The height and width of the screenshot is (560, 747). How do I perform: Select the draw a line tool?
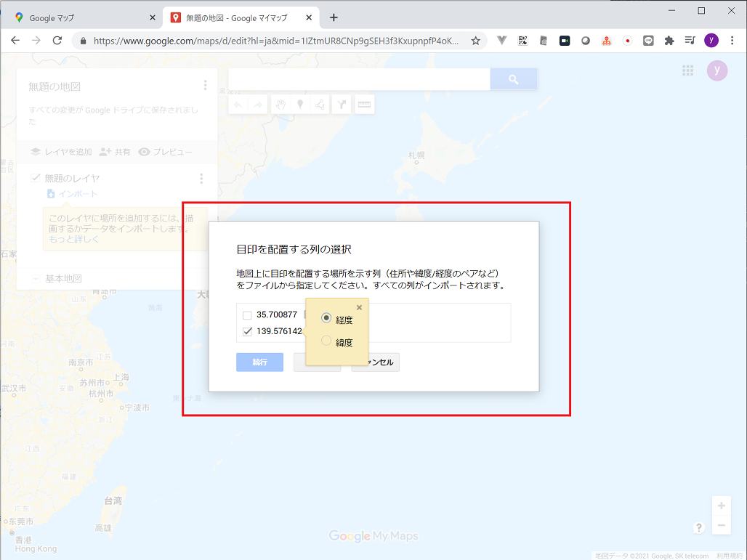point(320,104)
